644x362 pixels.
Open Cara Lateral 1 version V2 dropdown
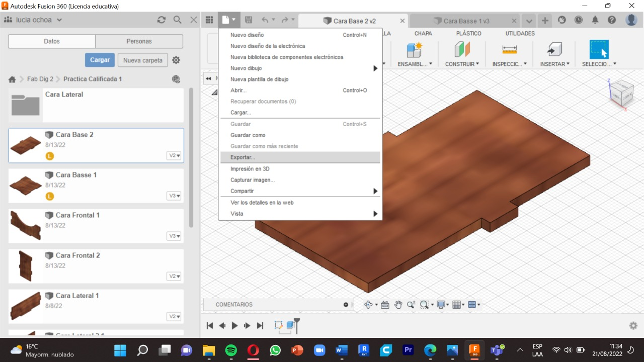coord(174,317)
